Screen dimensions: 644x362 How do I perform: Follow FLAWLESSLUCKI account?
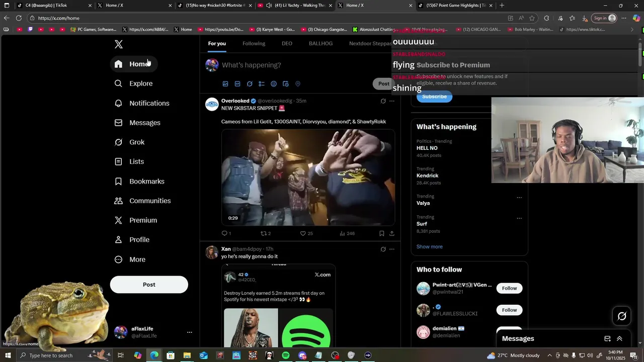point(509,310)
